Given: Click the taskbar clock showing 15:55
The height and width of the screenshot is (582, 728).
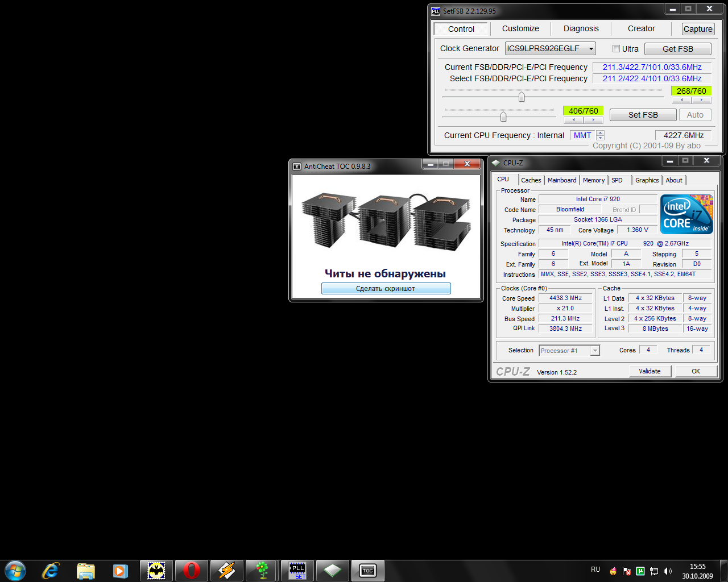Looking at the screenshot, I should click(x=697, y=571).
